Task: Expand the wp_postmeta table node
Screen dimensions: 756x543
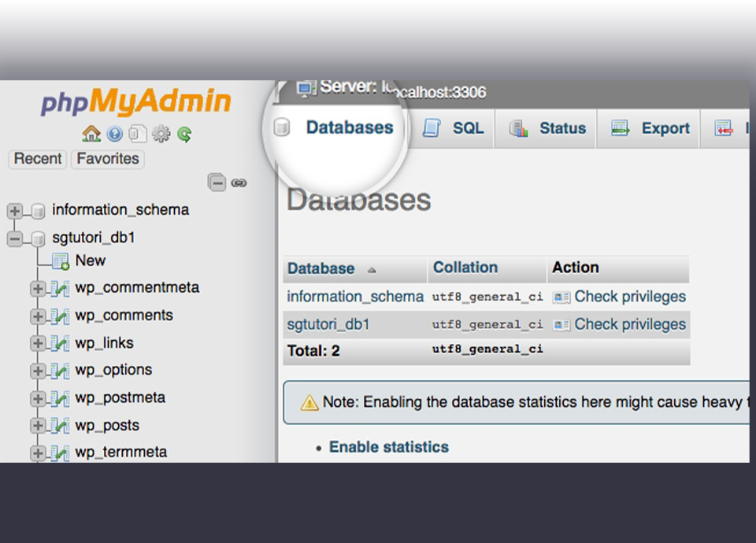Action: coord(38,398)
